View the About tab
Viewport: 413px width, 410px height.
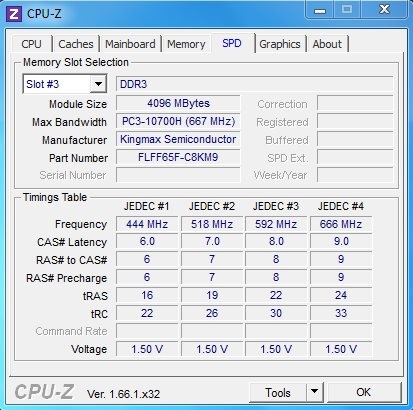pyautogui.click(x=327, y=44)
